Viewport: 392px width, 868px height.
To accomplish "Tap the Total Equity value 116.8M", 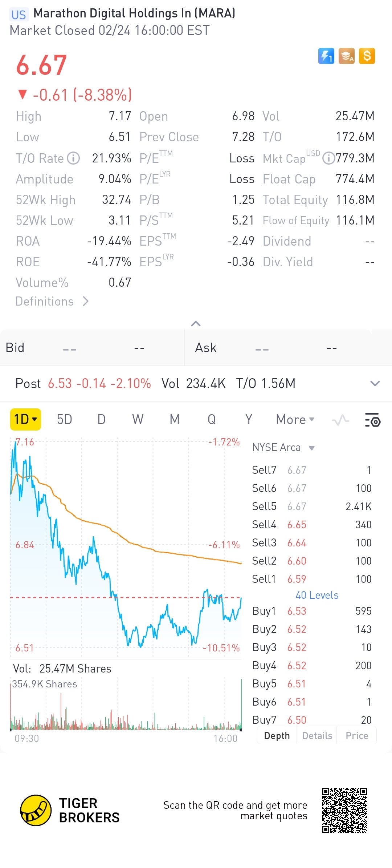I will [355, 200].
